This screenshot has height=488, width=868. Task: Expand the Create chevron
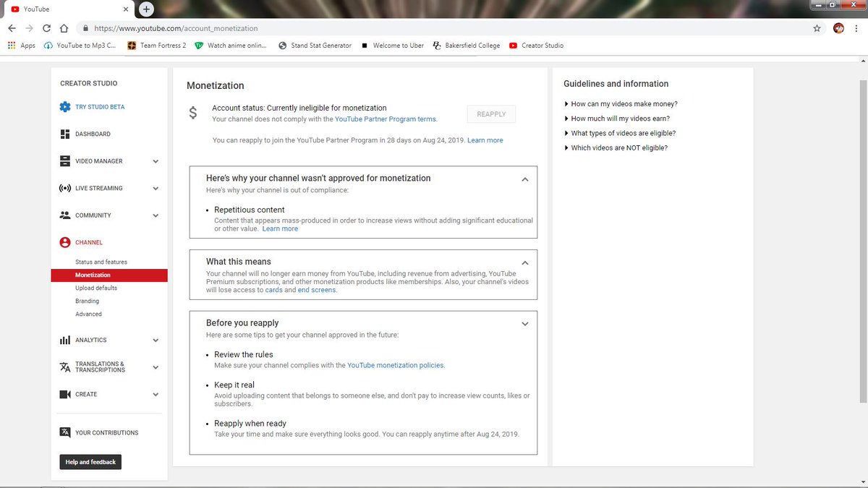(x=156, y=395)
